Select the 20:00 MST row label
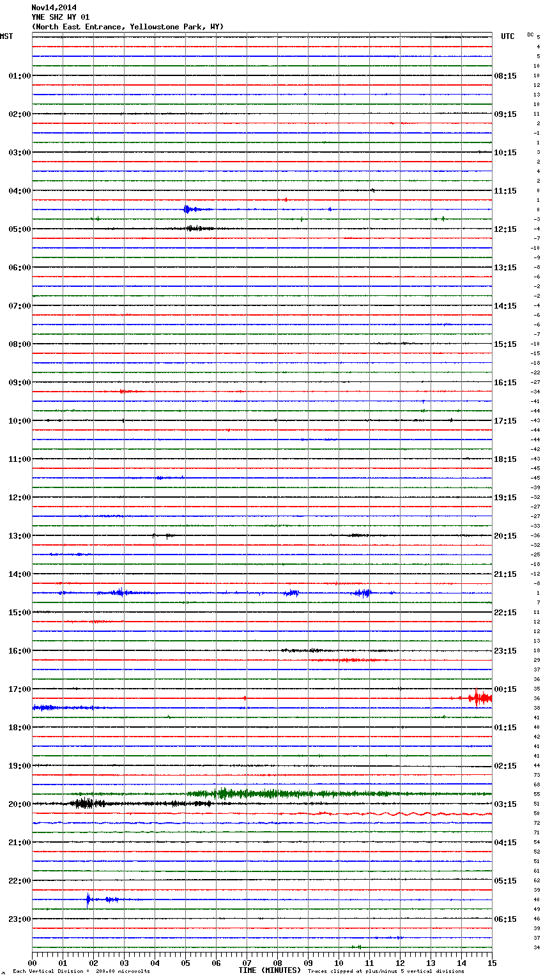This screenshot has height=980, width=543. 19,804
